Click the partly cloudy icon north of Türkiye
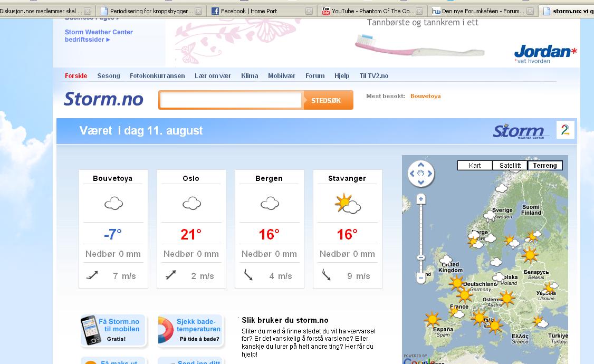This screenshot has width=594, height=364. click(540, 322)
